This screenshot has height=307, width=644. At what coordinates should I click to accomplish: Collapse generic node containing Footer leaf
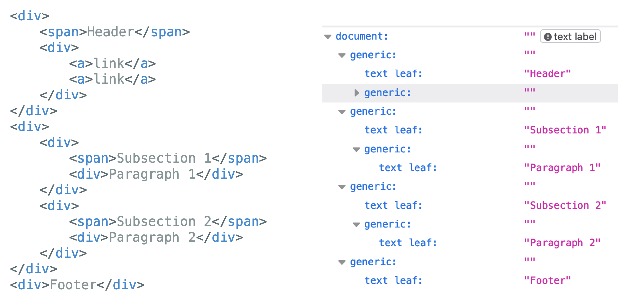(x=342, y=262)
